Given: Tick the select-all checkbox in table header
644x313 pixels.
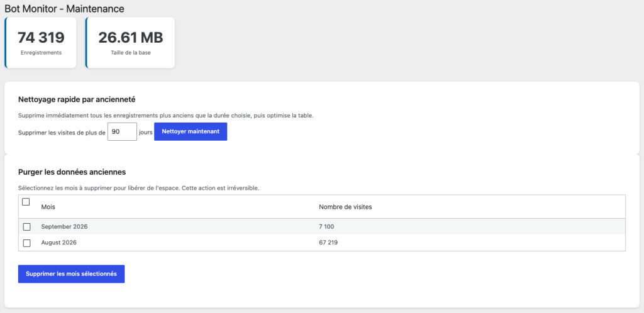Looking at the screenshot, I should [x=26, y=202].
